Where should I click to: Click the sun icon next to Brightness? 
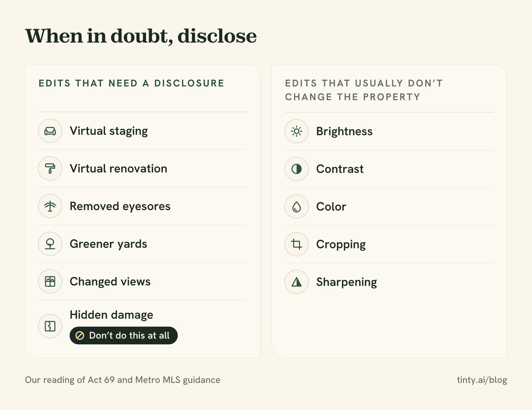297,131
